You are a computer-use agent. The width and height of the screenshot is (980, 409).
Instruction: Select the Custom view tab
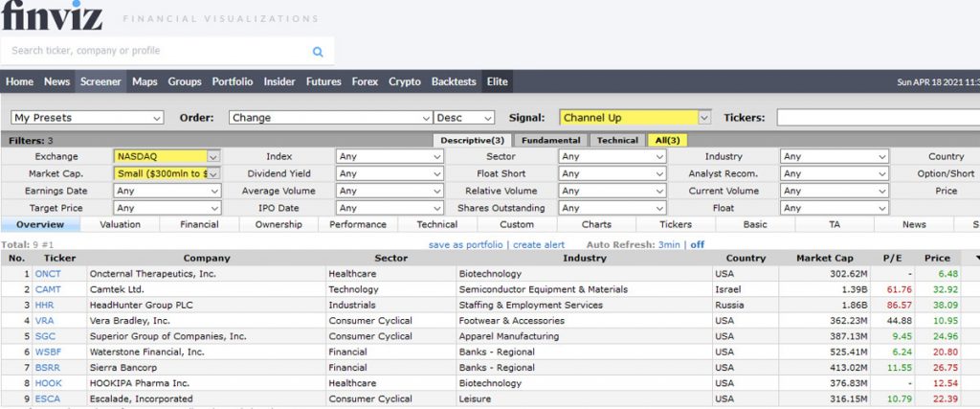pos(517,224)
